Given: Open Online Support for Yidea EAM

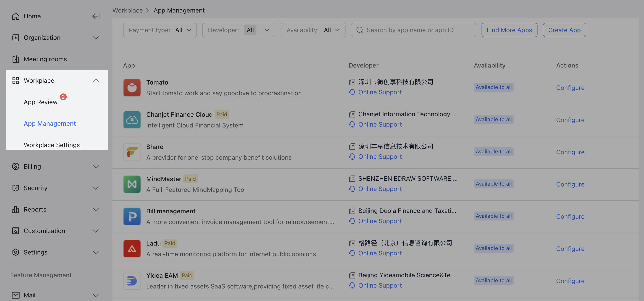Looking at the screenshot, I should (380, 286).
